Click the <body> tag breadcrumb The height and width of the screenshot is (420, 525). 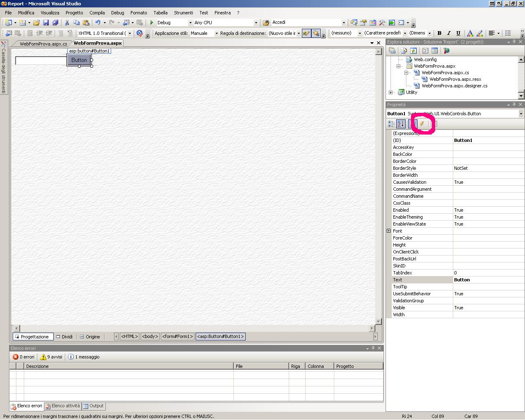[x=150, y=336]
